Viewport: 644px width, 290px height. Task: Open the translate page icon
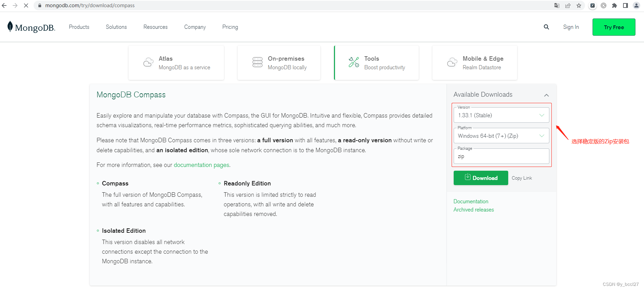click(557, 5)
